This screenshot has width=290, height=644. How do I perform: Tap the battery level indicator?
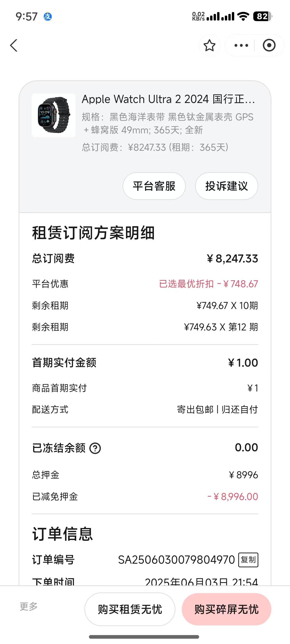tap(262, 16)
